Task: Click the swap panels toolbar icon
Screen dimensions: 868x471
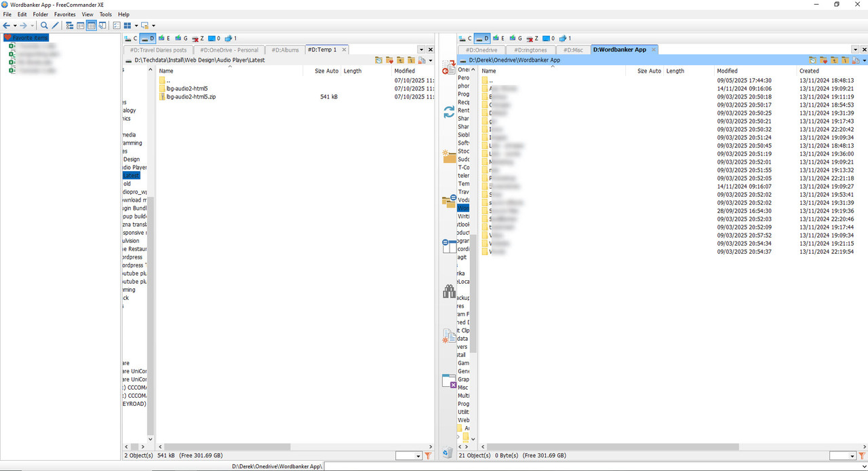Action: click(x=102, y=26)
